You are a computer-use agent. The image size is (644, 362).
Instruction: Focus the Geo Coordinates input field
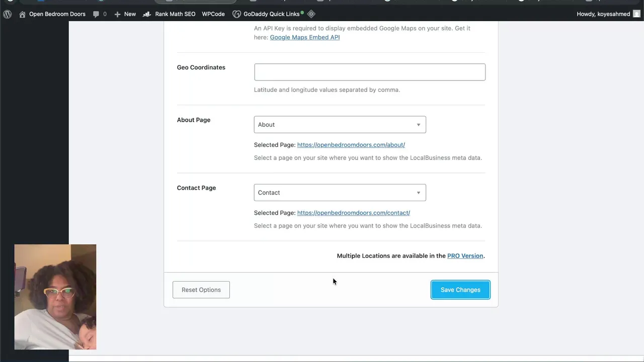pyautogui.click(x=370, y=72)
